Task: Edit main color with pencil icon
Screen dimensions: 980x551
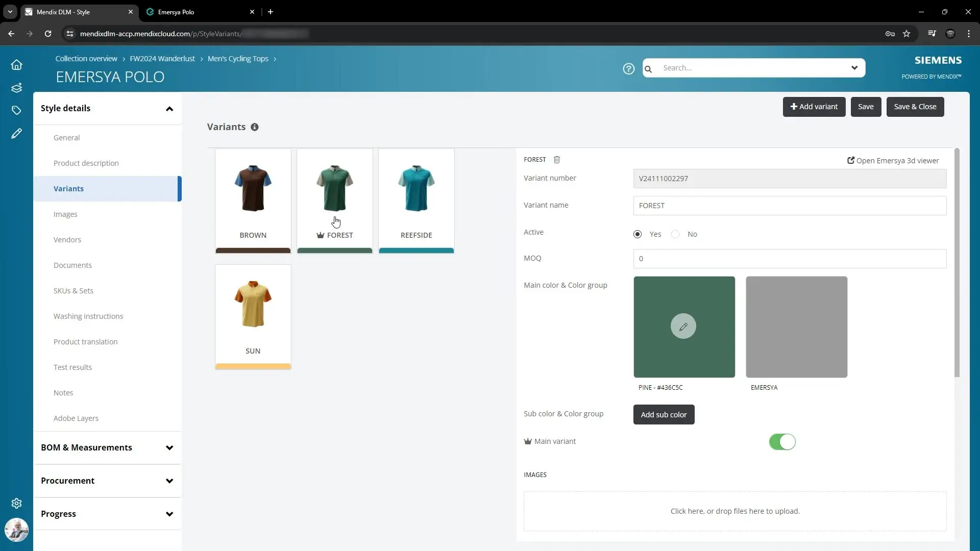Action: click(x=683, y=326)
